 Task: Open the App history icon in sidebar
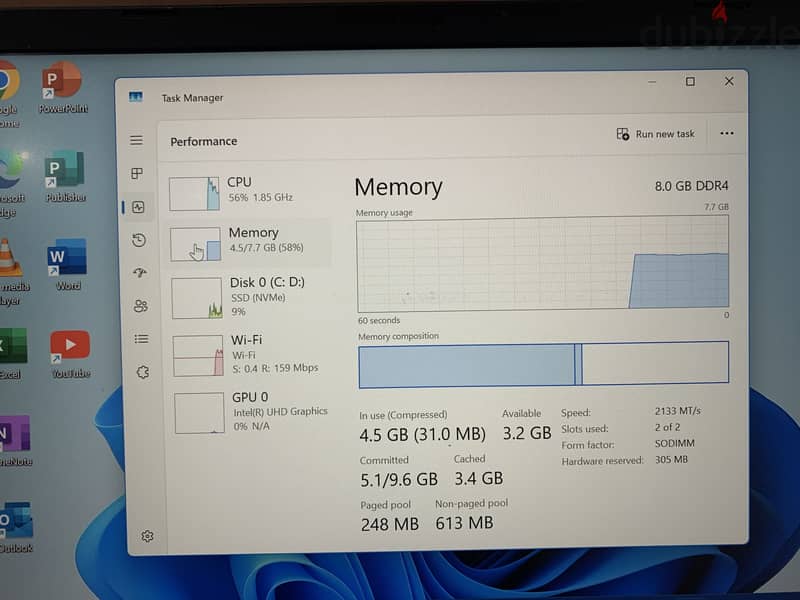pos(139,240)
